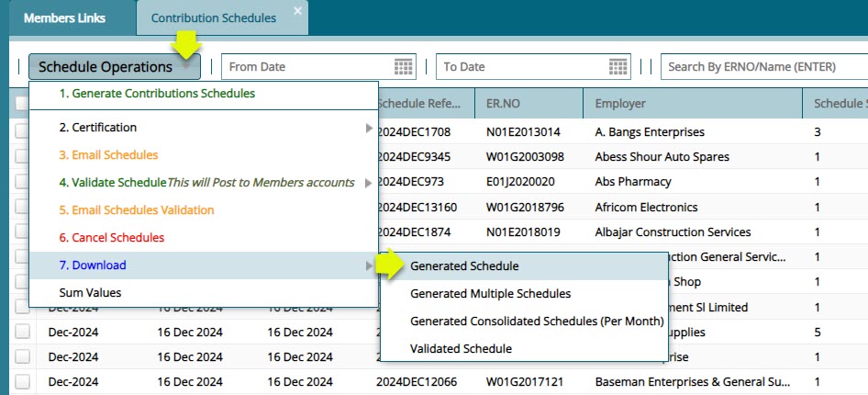Sort by the Employer column header
Image resolution: width=868 pixels, height=395 pixels.
click(620, 104)
